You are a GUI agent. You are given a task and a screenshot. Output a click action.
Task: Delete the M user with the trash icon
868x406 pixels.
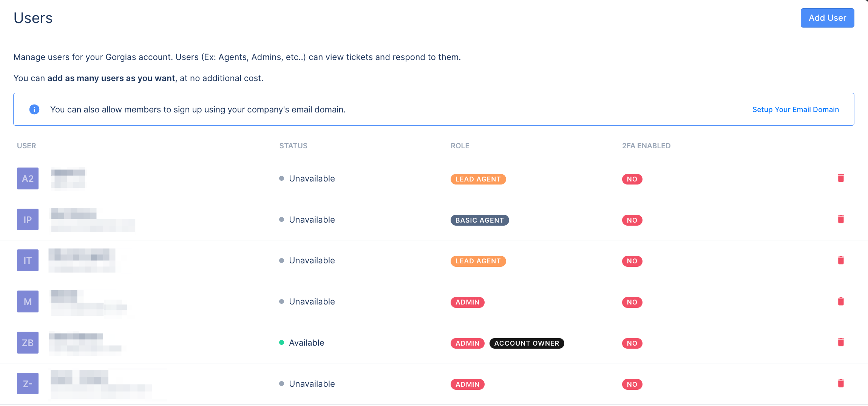841,301
